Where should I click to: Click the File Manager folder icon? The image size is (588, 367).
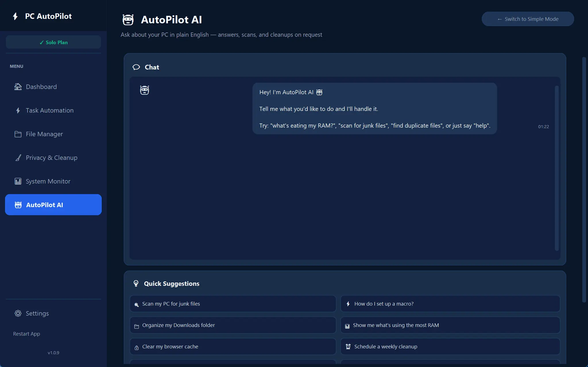[18, 134]
